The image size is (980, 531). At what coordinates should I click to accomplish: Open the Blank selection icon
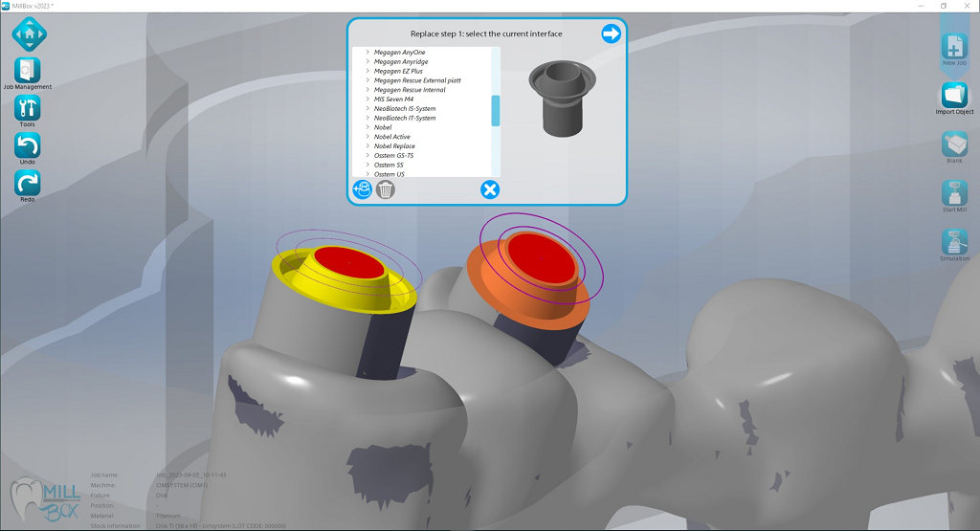click(x=954, y=144)
